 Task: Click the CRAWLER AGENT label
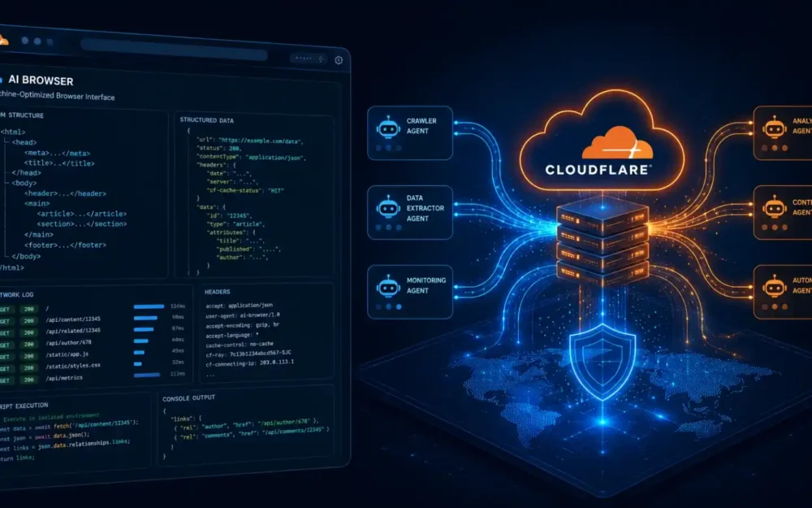(x=421, y=126)
